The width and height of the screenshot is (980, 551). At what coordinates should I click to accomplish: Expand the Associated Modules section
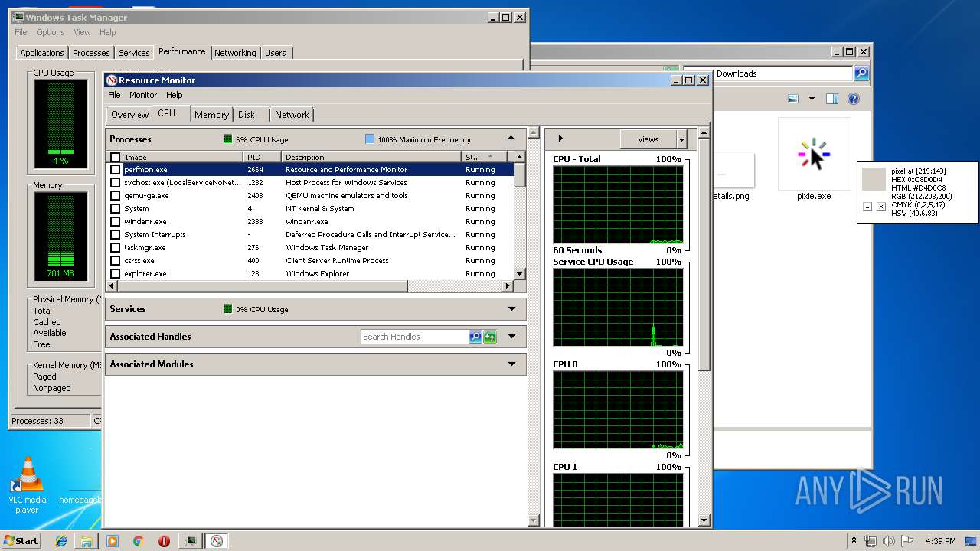tap(511, 364)
